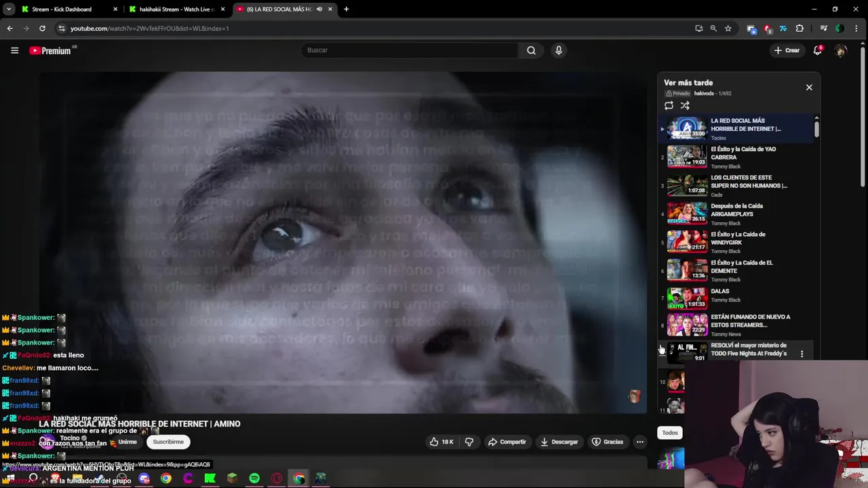Open Spotify from the taskbar

pyautogui.click(x=254, y=479)
